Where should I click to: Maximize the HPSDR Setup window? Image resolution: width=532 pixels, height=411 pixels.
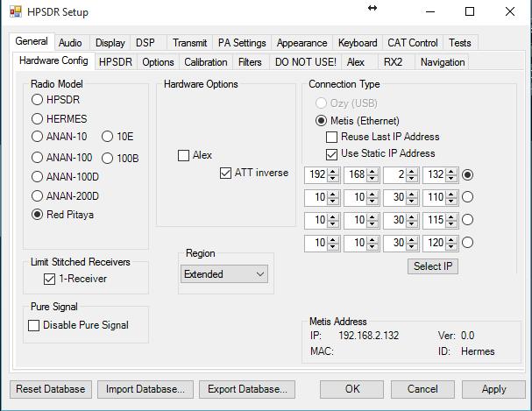click(470, 11)
